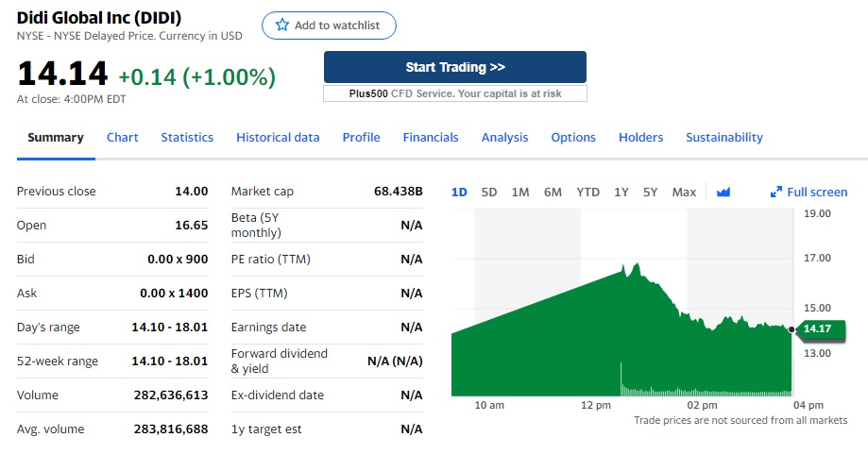Click the 1y target est label
Screen dimensions: 868x471
point(266,429)
